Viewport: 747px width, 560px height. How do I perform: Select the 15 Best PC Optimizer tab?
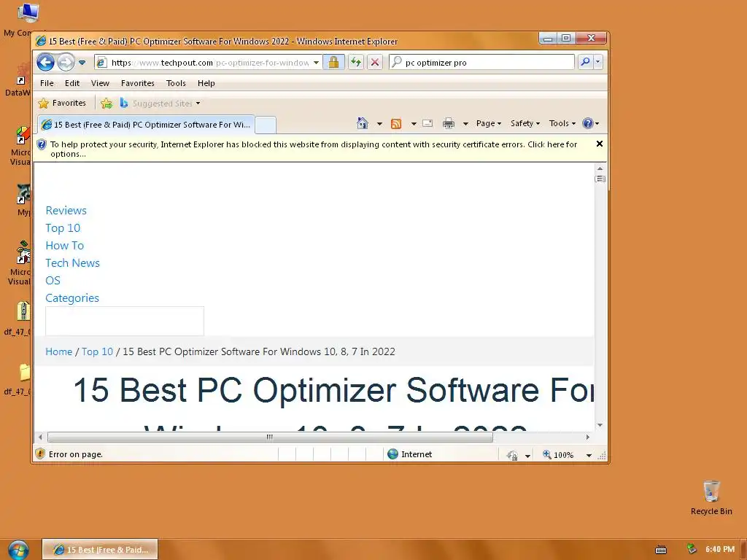146,125
